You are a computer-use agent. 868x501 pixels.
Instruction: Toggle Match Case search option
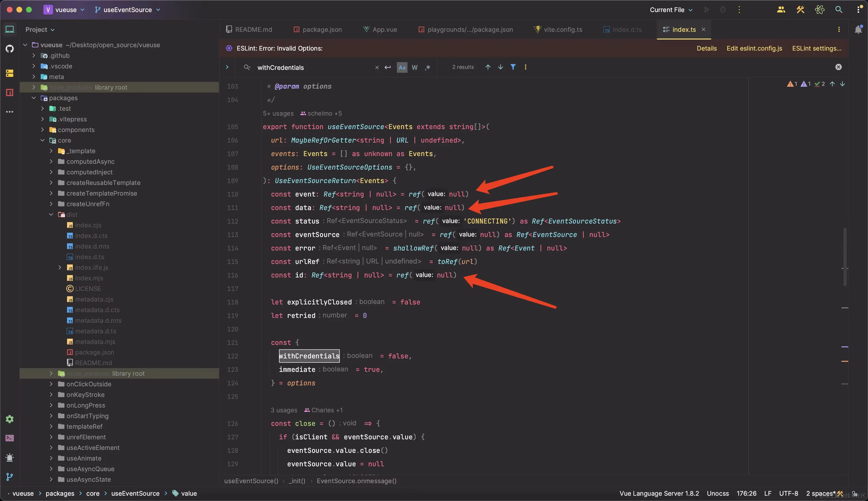click(x=402, y=67)
